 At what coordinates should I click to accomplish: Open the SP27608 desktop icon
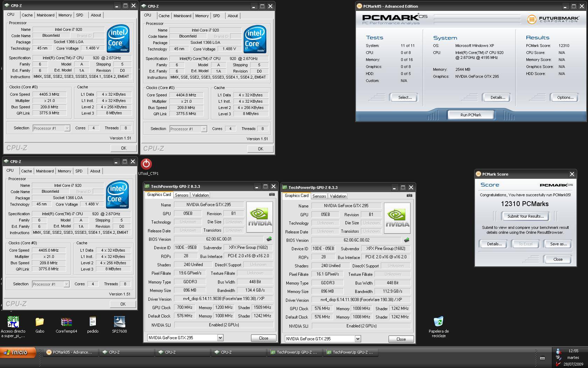point(119,322)
